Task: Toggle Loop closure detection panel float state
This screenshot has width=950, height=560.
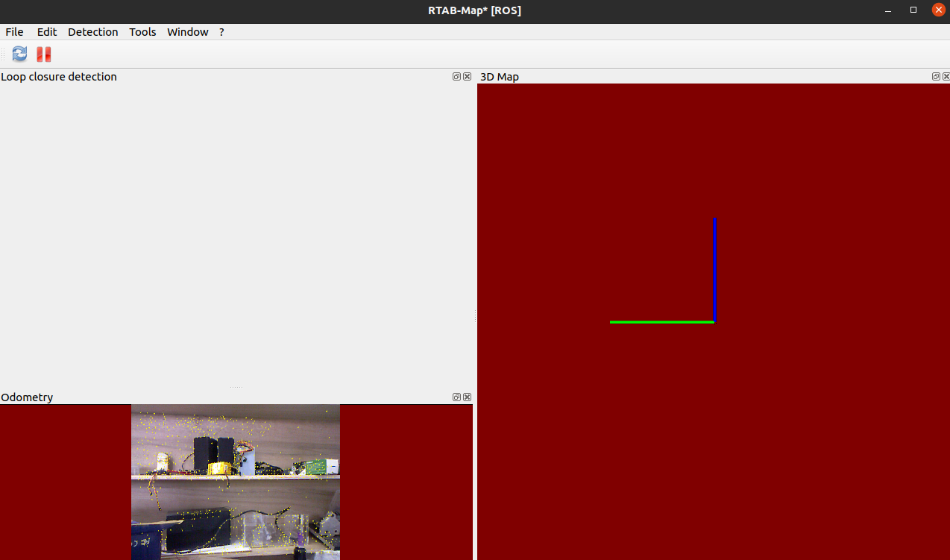Action: (456, 76)
